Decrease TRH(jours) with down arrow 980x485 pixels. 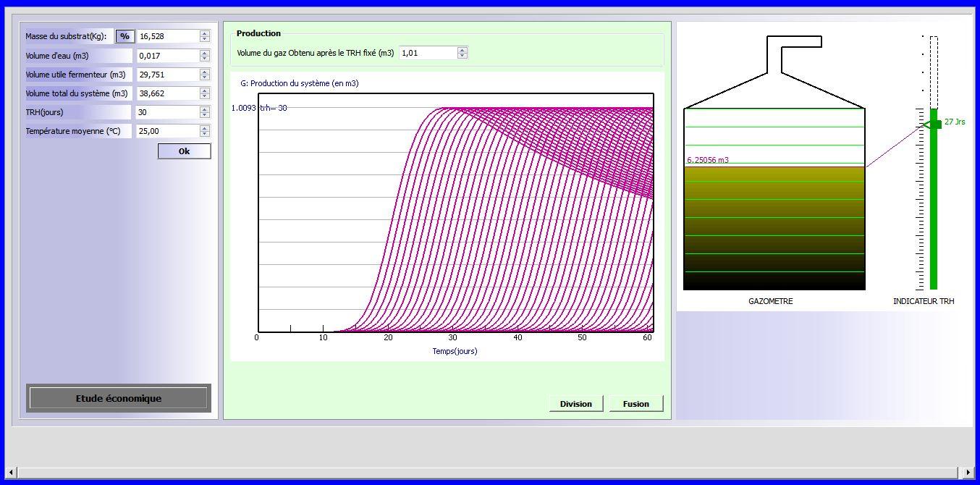(205, 114)
